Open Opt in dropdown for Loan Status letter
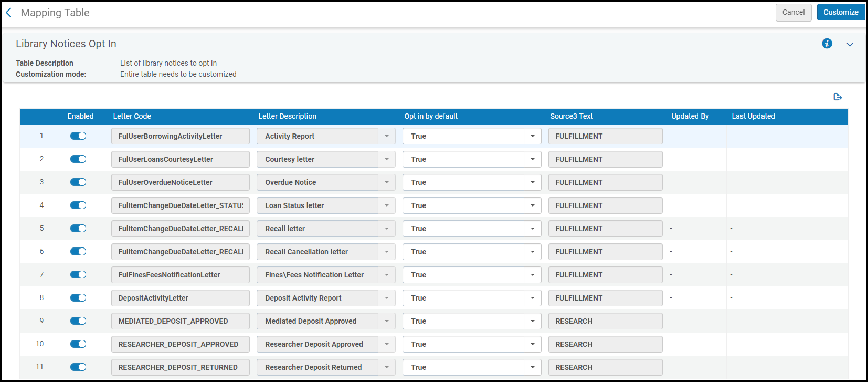868x382 pixels. tap(472, 205)
